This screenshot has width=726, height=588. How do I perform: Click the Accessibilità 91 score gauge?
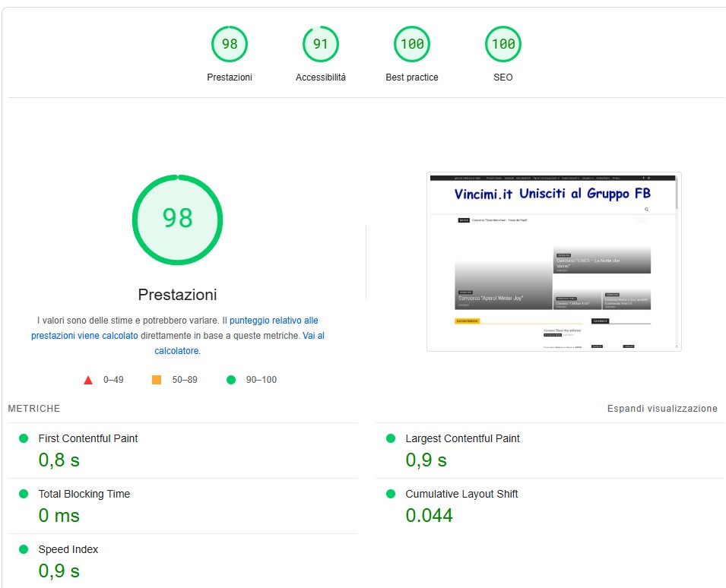[x=320, y=44]
